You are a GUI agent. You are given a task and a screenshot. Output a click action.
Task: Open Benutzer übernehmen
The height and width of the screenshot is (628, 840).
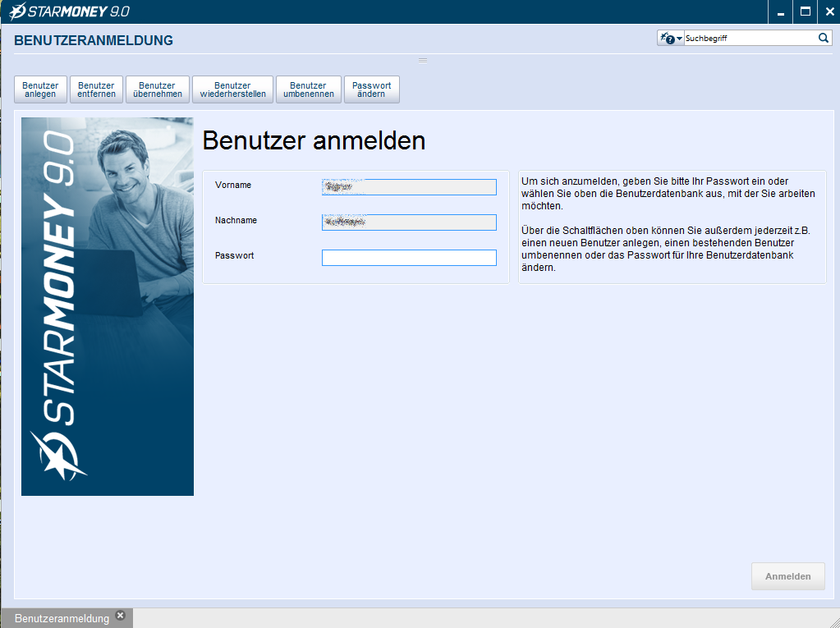pos(158,89)
